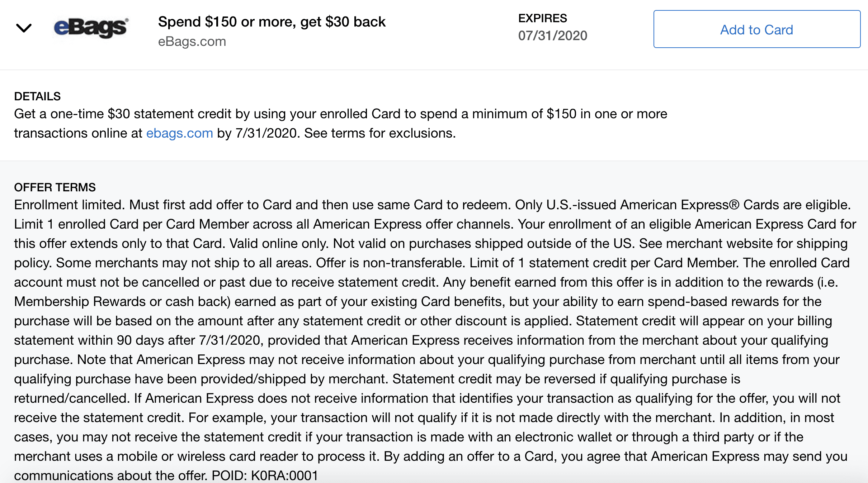This screenshot has width=868, height=483.
Task: Click the "Enrollment limited." sentence in the terms
Action: point(70,205)
